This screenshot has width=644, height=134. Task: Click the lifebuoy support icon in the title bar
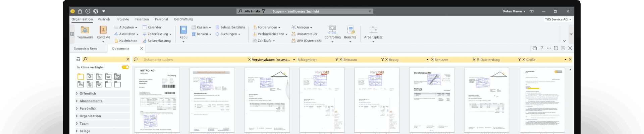click(x=96, y=11)
